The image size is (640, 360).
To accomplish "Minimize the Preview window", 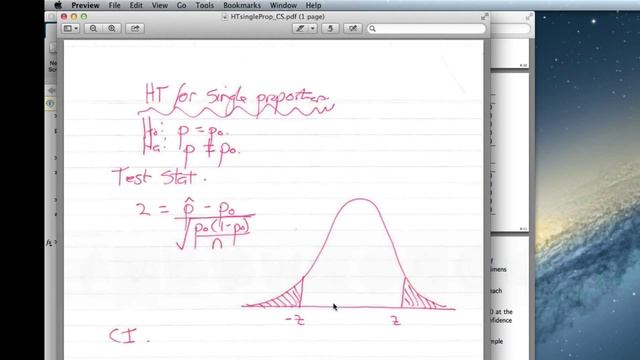I will pos(74,16).
